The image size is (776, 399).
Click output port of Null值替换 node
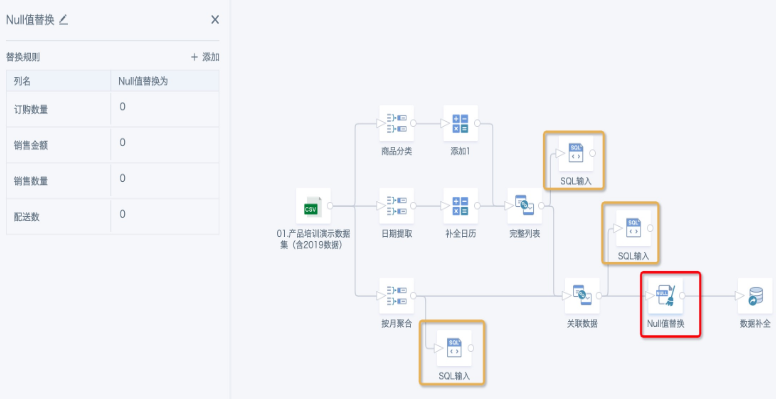point(682,296)
